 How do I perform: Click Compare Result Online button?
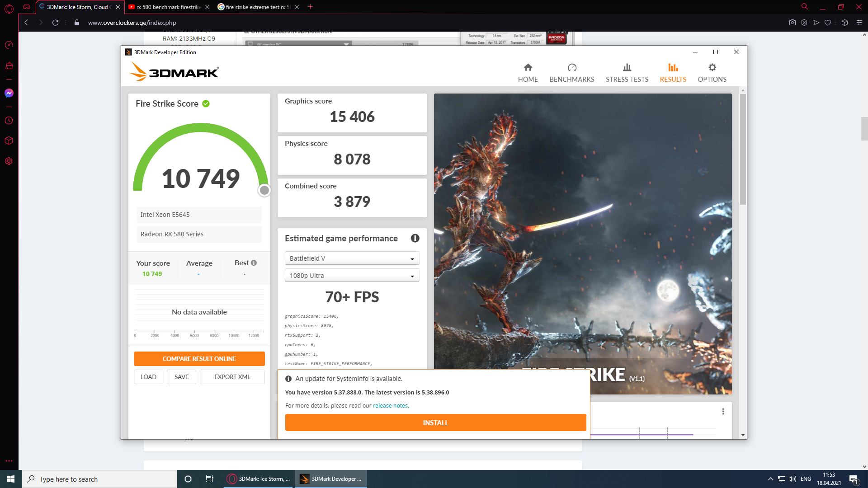click(x=199, y=359)
